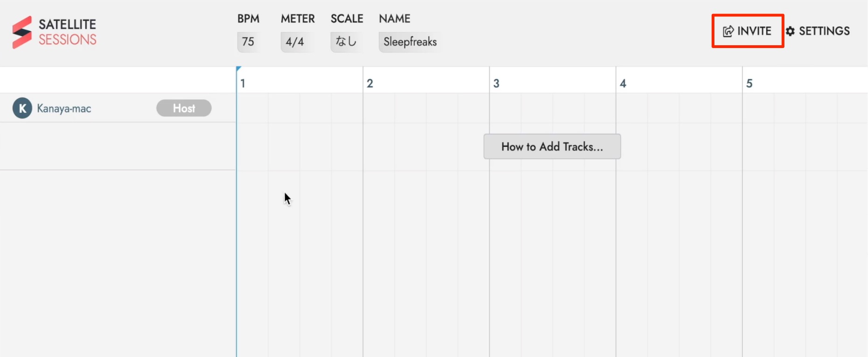The image size is (868, 357).
Task: Click the Kanaya-mac avatar circle
Action: (x=22, y=108)
